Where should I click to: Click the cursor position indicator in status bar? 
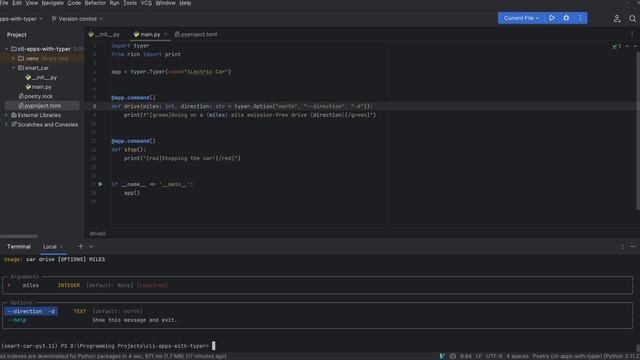tap(466, 356)
